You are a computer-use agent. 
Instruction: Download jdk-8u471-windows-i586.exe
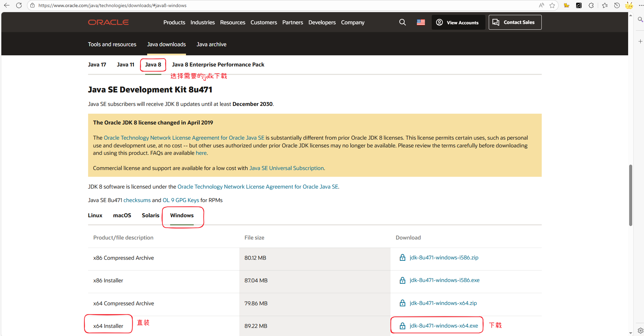click(445, 280)
